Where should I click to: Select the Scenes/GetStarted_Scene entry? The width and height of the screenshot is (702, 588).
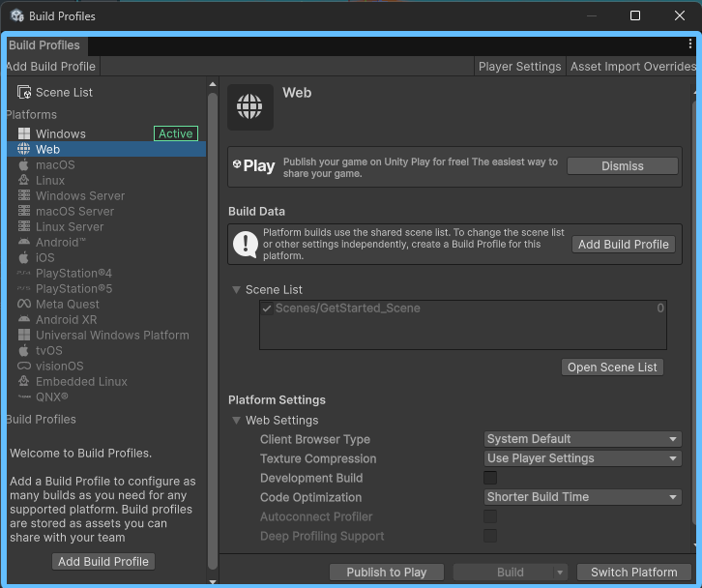463,309
